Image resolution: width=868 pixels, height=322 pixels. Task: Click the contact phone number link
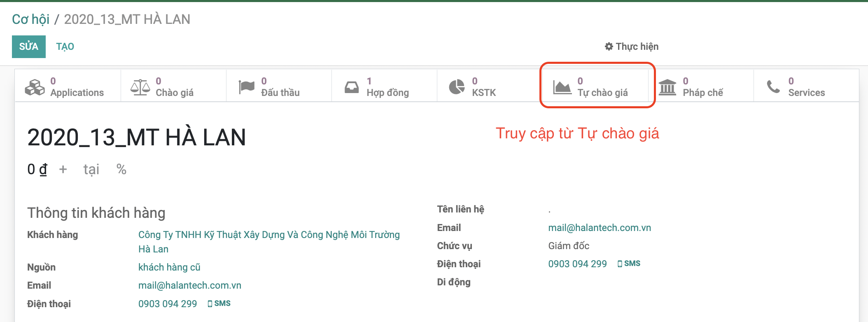(x=577, y=264)
